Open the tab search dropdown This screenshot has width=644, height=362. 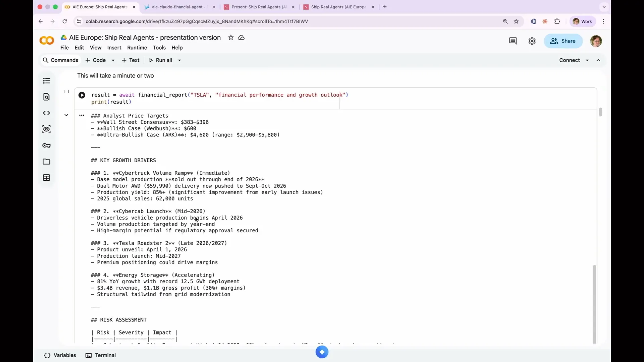604,7
